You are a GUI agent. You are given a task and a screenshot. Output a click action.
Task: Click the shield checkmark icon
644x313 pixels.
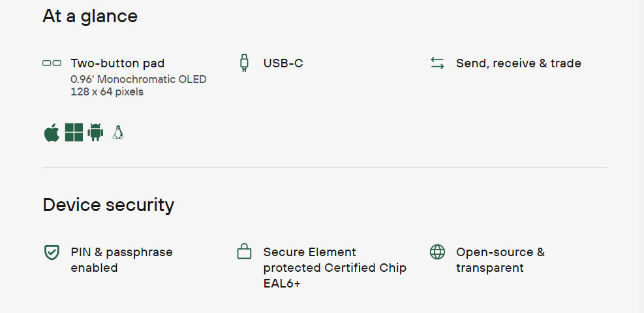(52, 252)
